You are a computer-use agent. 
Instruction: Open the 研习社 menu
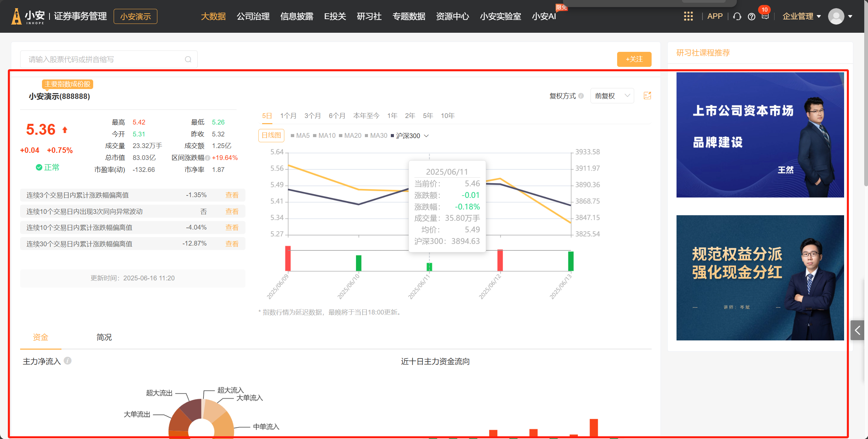369,16
